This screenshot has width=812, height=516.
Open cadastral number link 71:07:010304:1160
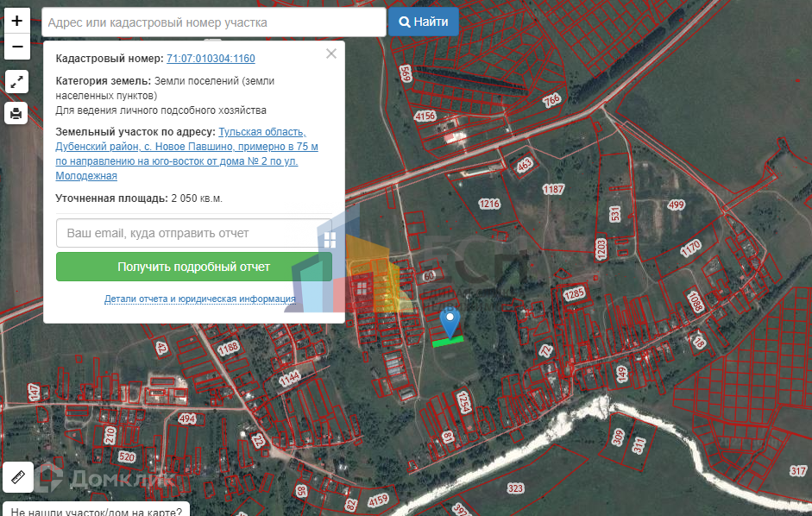211,59
